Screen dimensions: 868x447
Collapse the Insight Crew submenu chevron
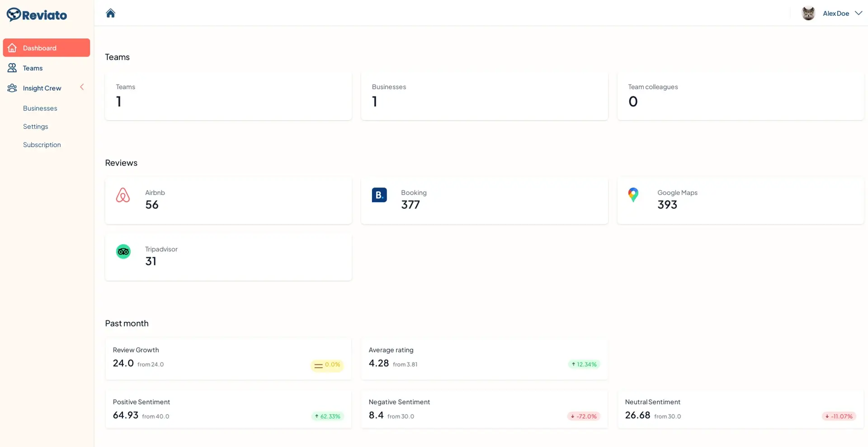82,87
